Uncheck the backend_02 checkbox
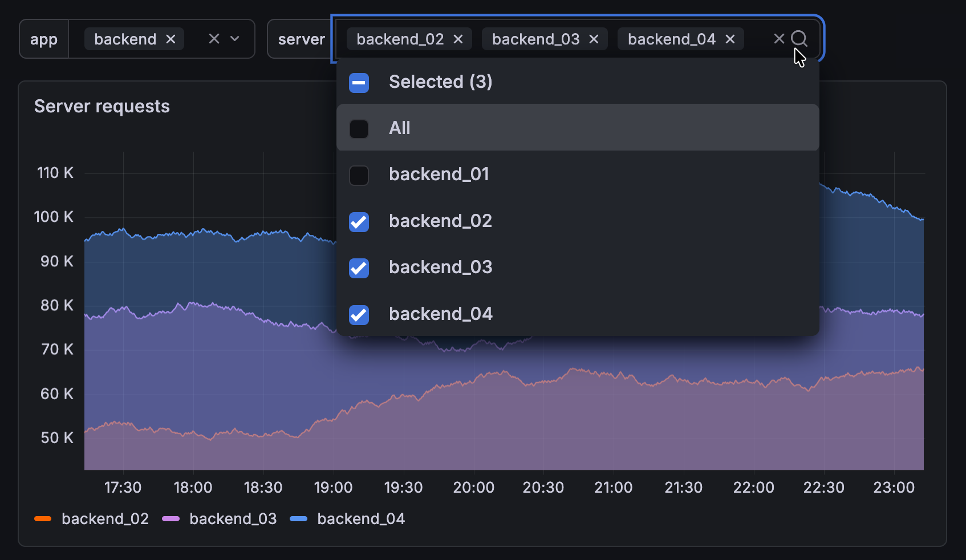Viewport: 966px width, 560px height. point(359,222)
